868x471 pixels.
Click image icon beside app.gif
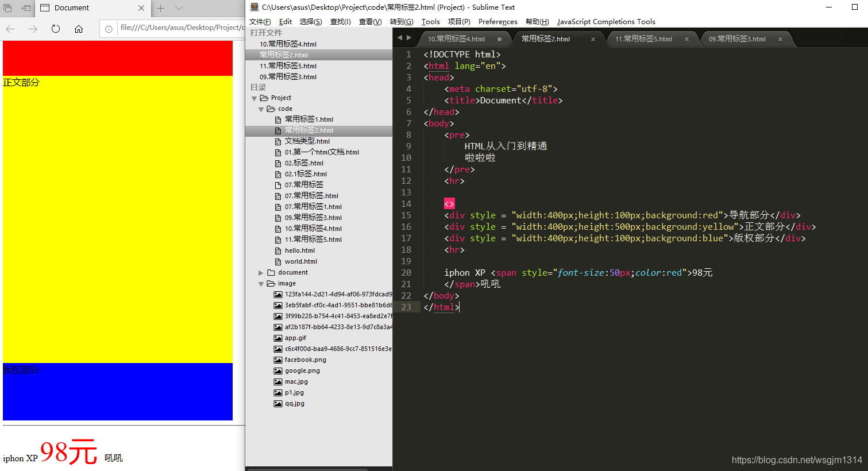pos(278,338)
